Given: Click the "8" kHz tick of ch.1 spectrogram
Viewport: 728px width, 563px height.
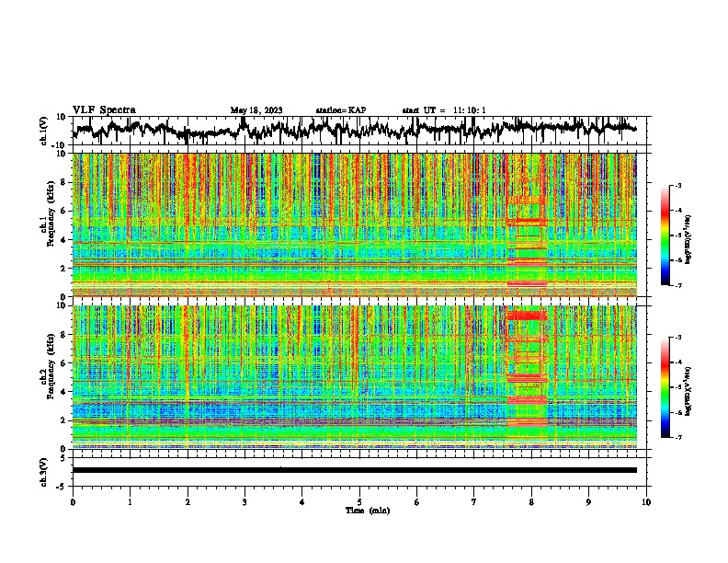Looking at the screenshot, I should 63,182.
